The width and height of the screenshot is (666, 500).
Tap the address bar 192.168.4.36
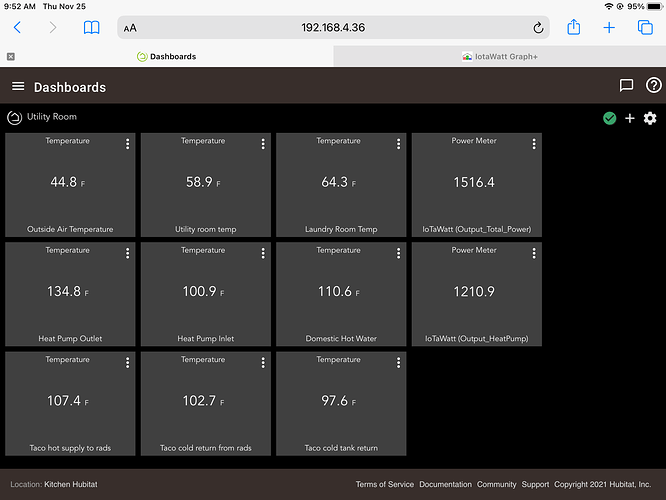tap(333, 28)
